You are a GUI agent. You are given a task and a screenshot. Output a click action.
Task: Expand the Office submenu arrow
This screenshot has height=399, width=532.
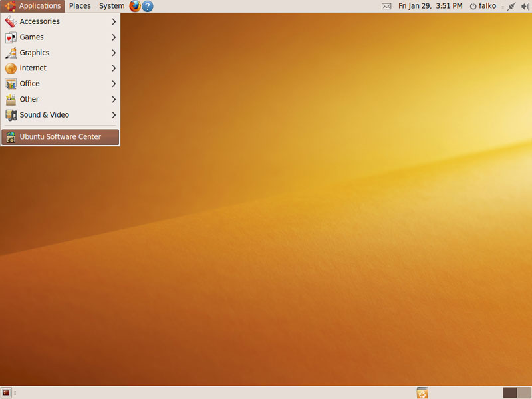coord(114,84)
